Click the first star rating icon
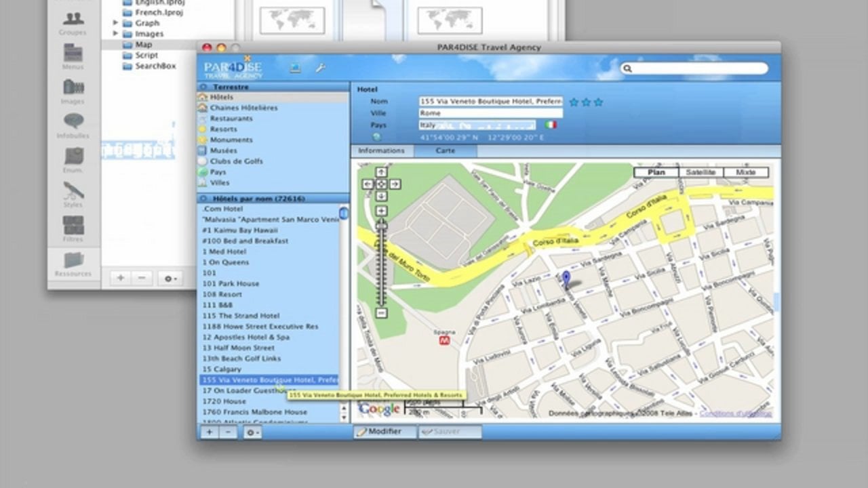Image resolution: width=868 pixels, height=488 pixels. [574, 102]
